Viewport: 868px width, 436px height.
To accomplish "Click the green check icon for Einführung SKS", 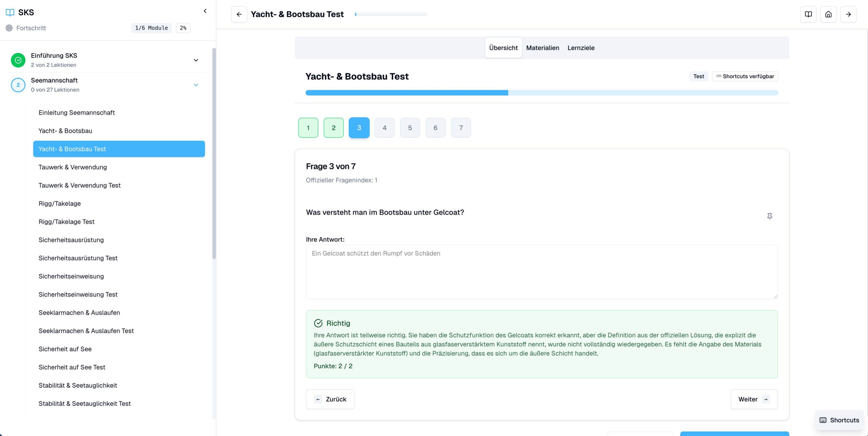I will pos(18,60).
